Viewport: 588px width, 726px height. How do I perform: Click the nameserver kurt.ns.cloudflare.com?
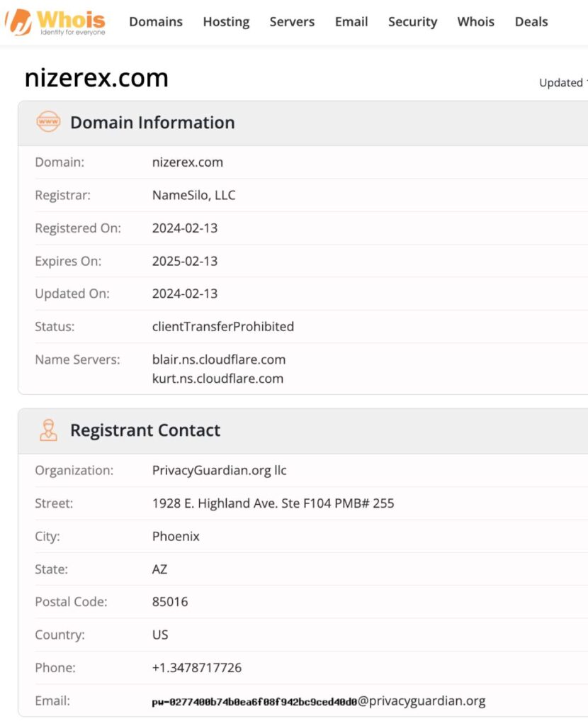(x=217, y=379)
